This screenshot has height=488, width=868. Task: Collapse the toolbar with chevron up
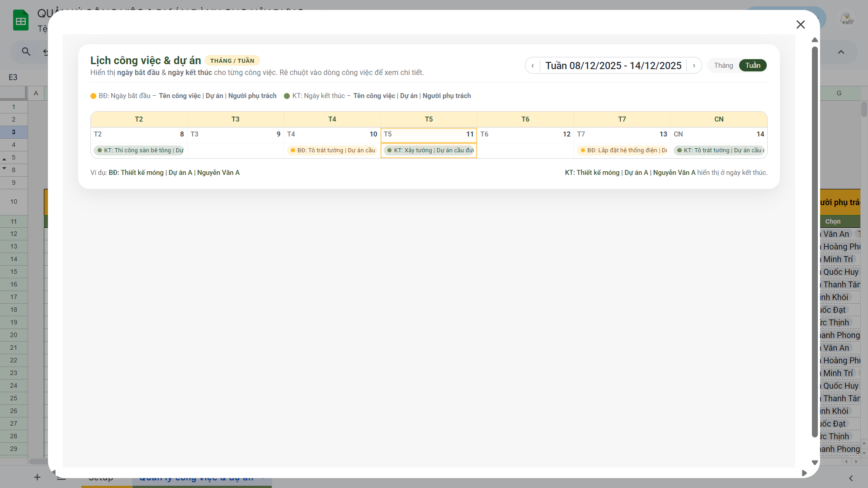pyautogui.click(x=841, y=52)
